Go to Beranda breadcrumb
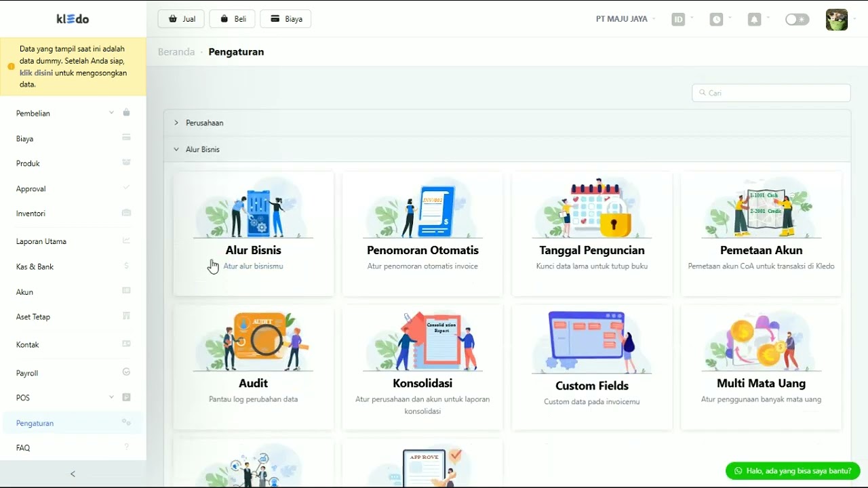The width and height of the screenshot is (868, 488). [176, 52]
